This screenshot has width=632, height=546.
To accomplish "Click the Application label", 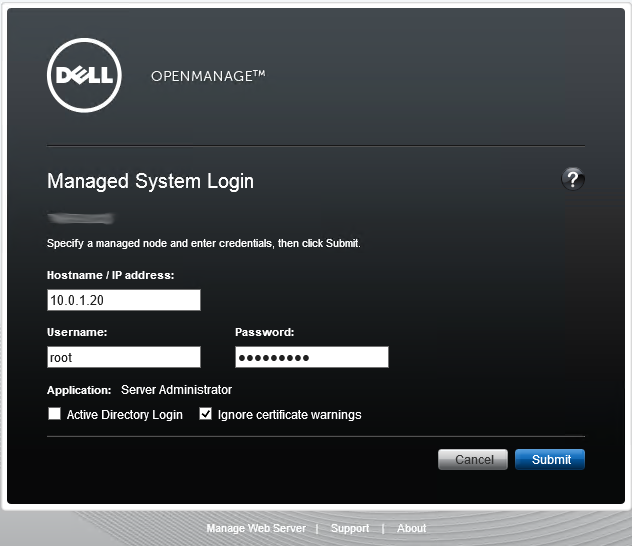I will point(79,390).
